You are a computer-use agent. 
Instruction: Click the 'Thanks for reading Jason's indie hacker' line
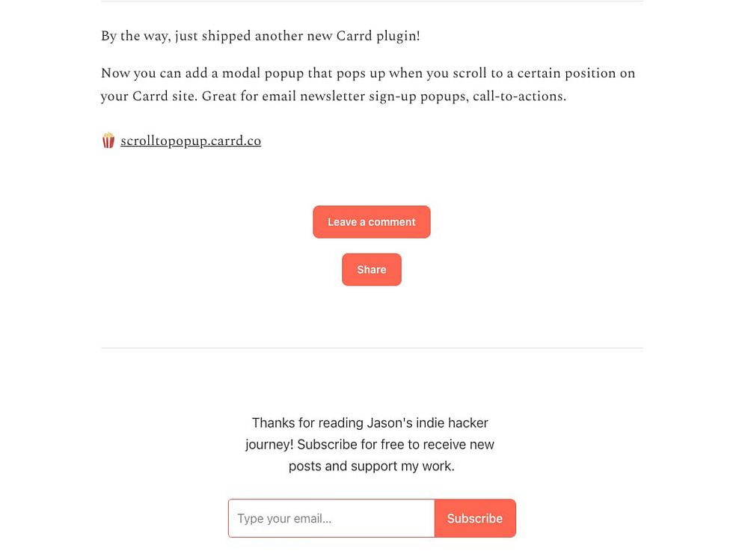click(x=370, y=422)
